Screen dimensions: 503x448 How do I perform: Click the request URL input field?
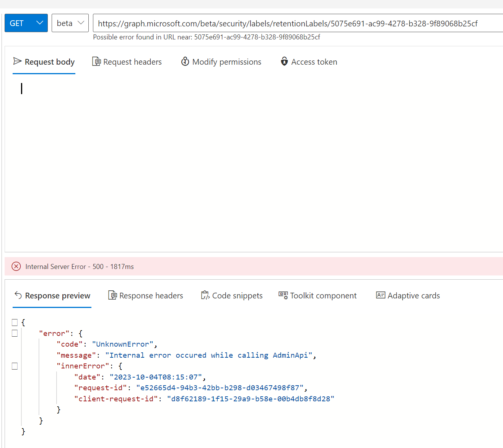[298, 23]
